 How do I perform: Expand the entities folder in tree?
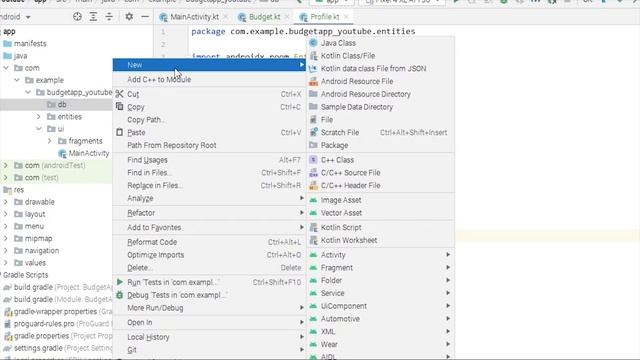[39, 117]
